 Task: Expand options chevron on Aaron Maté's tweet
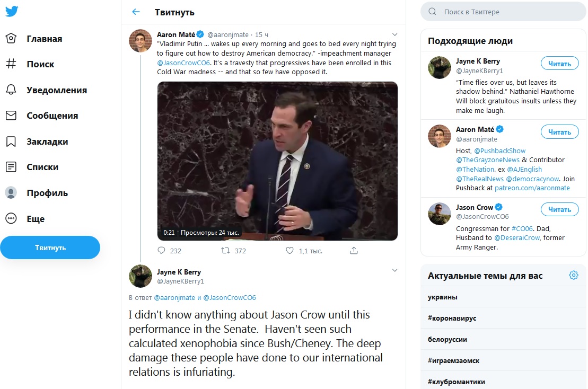[x=394, y=34]
